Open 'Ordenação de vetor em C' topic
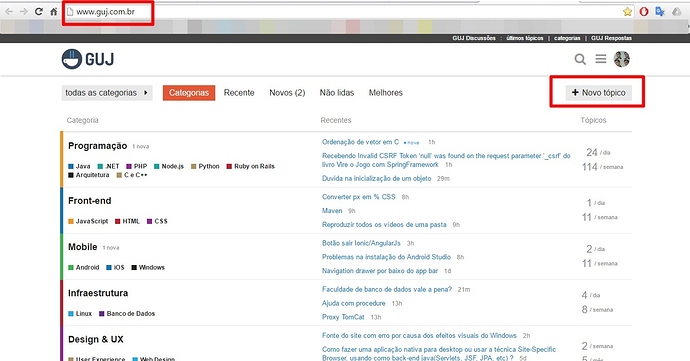The width and height of the screenshot is (690, 361). 360,142
